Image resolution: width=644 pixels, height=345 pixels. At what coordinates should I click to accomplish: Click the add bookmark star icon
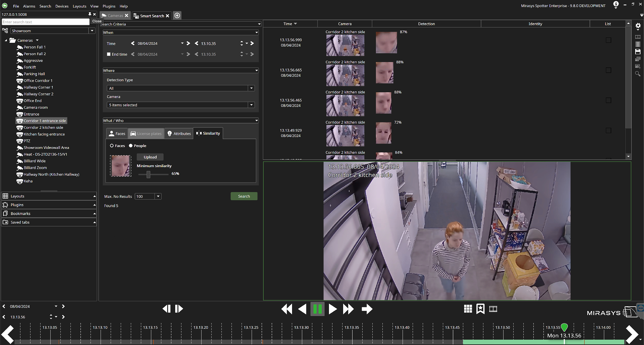tap(480, 309)
